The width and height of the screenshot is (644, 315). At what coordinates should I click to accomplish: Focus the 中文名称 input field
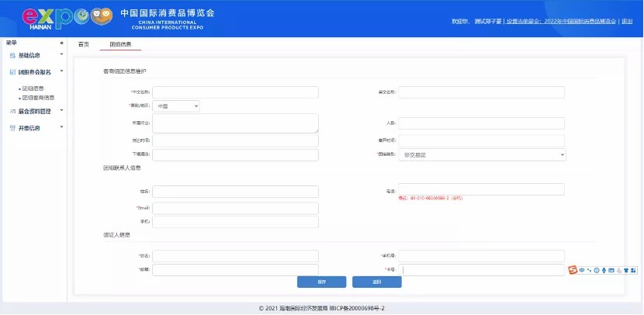coord(235,92)
